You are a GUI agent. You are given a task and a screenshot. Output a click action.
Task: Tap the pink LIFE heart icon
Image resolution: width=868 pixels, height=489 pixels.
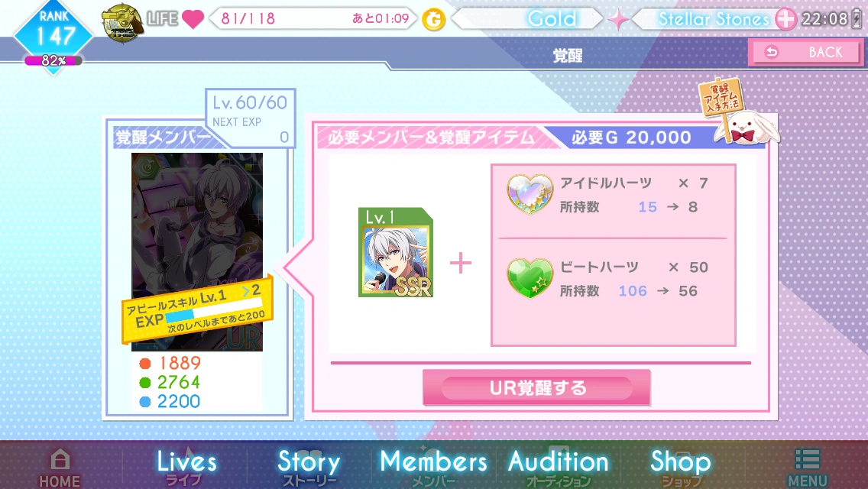click(193, 19)
